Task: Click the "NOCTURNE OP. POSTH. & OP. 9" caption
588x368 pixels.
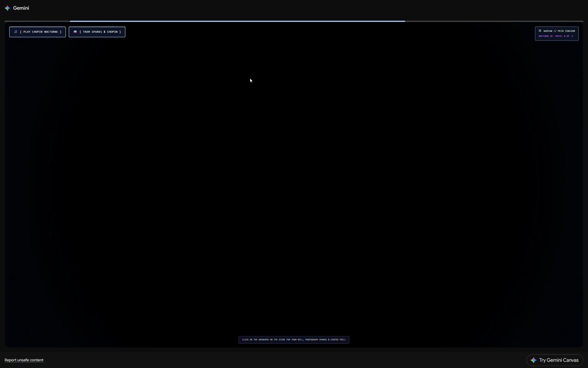Action: 556,36
